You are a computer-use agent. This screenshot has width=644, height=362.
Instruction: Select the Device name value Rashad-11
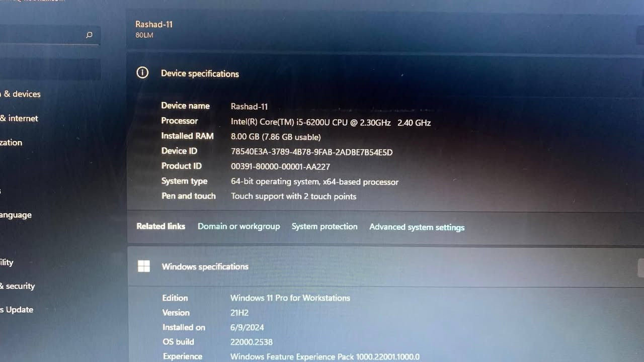click(x=249, y=107)
